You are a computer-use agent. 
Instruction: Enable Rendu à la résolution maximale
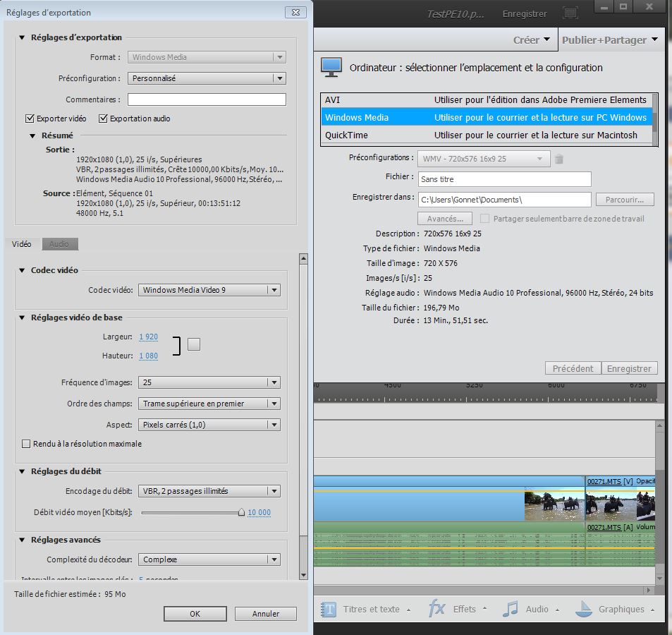pos(27,444)
